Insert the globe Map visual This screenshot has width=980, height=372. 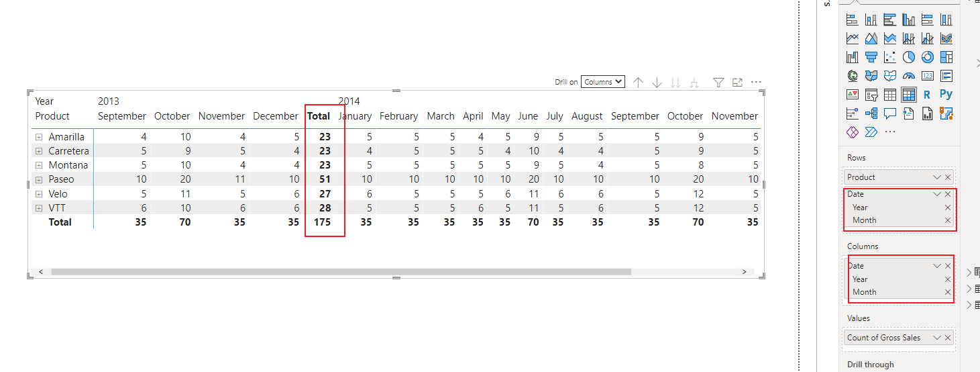tap(853, 76)
